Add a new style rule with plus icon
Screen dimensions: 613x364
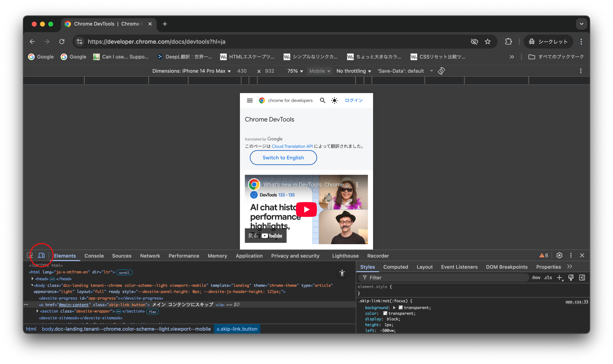[x=559, y=277]
